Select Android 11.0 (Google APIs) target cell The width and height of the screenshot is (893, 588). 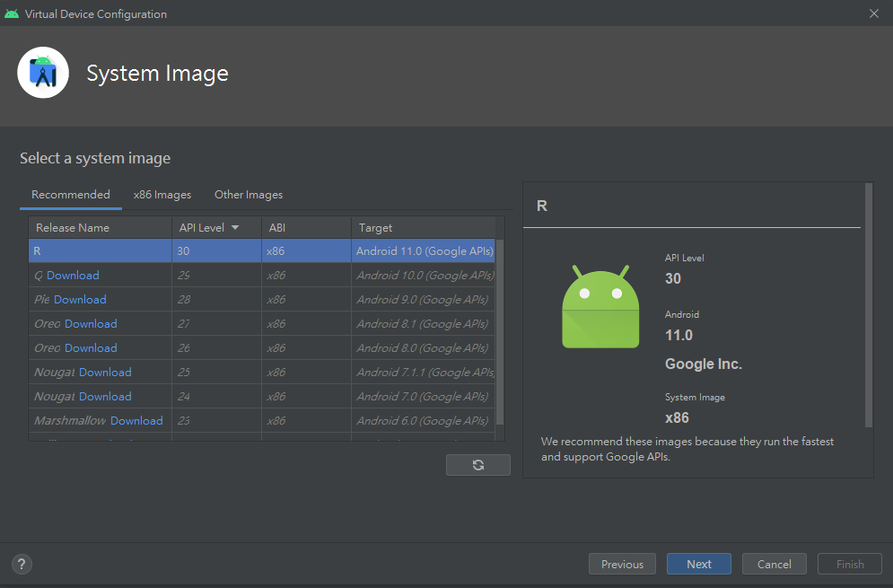(x=425, y=250)
